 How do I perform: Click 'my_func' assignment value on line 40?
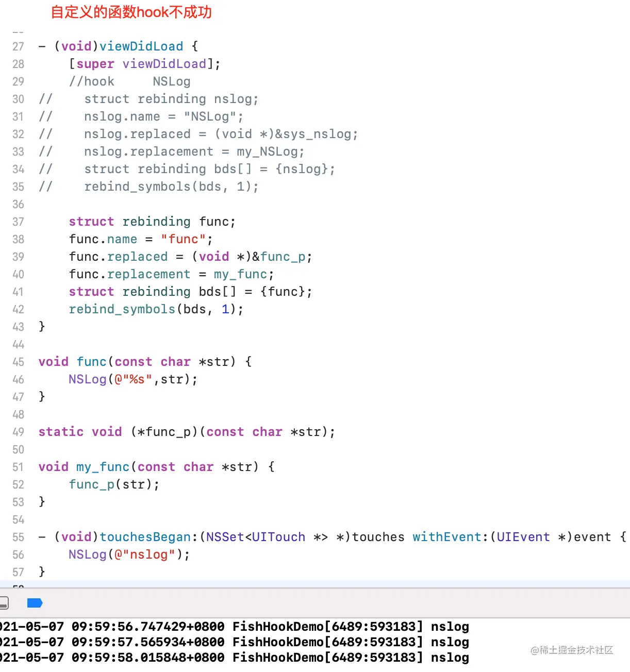point(241,274)
